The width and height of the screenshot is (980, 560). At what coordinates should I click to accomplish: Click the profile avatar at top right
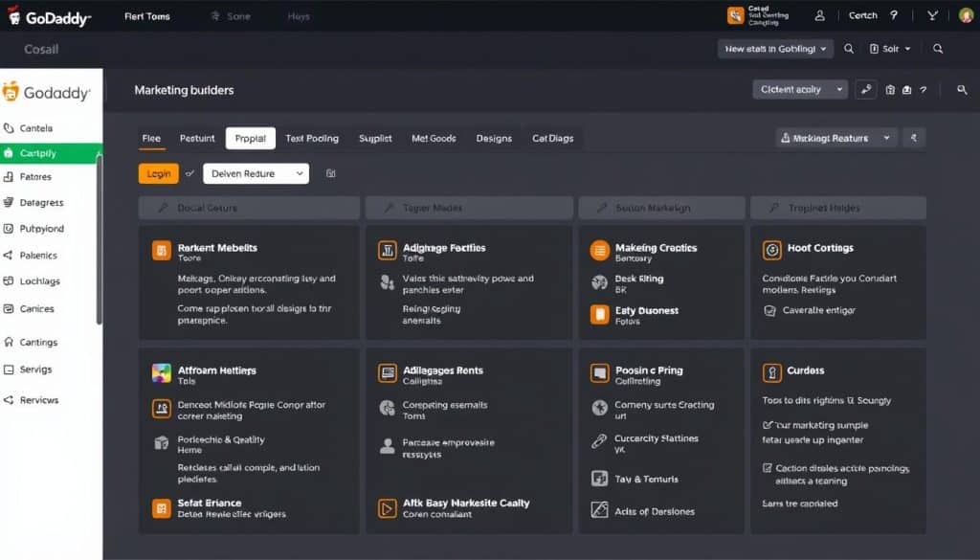[x=967, y=15]
